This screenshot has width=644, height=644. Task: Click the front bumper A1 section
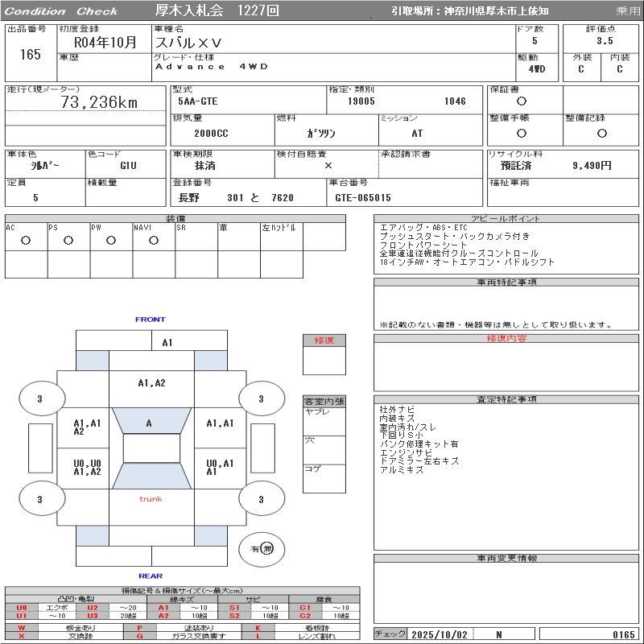click(x=167, y=342)
